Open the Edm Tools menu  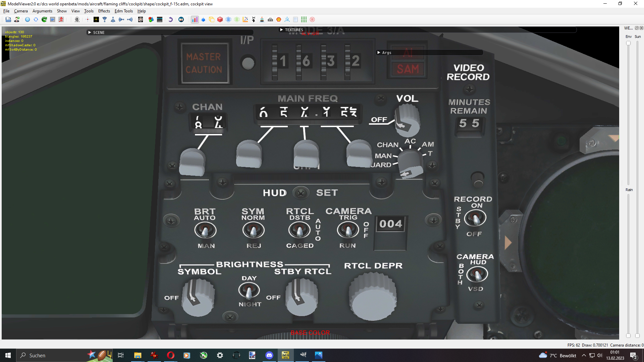(x=124, y=11)
